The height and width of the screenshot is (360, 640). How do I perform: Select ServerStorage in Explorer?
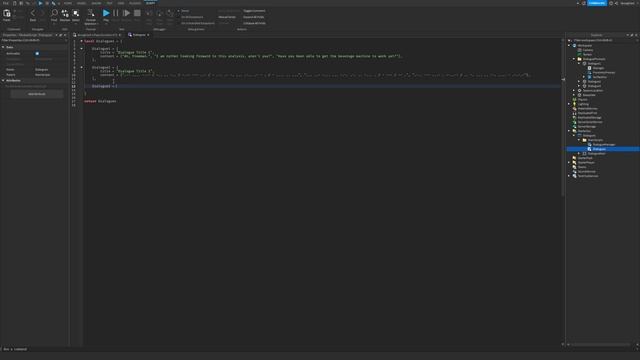(587, 127)
